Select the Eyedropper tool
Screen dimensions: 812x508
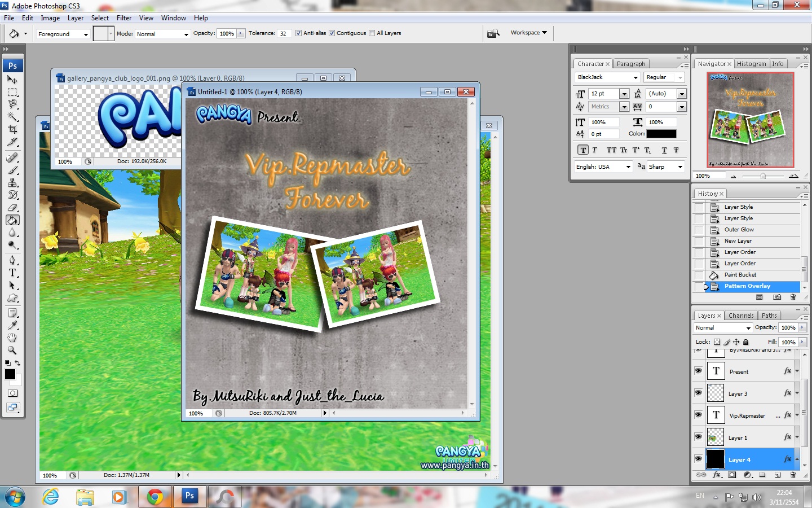click(12, 325)
